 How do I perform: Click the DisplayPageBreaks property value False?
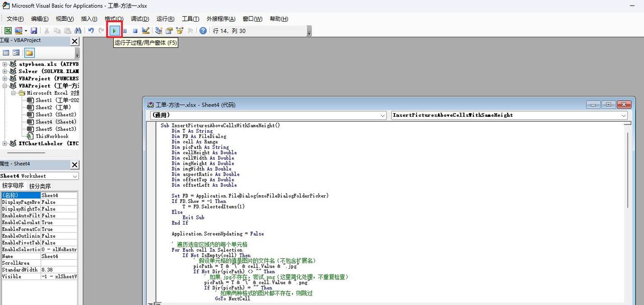pyautogui.click(x=59, y=202)
